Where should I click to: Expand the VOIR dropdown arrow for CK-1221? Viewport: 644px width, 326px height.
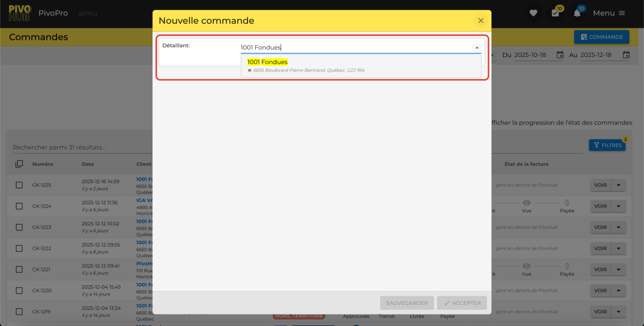pyautogui.click(x=619, y=269)
